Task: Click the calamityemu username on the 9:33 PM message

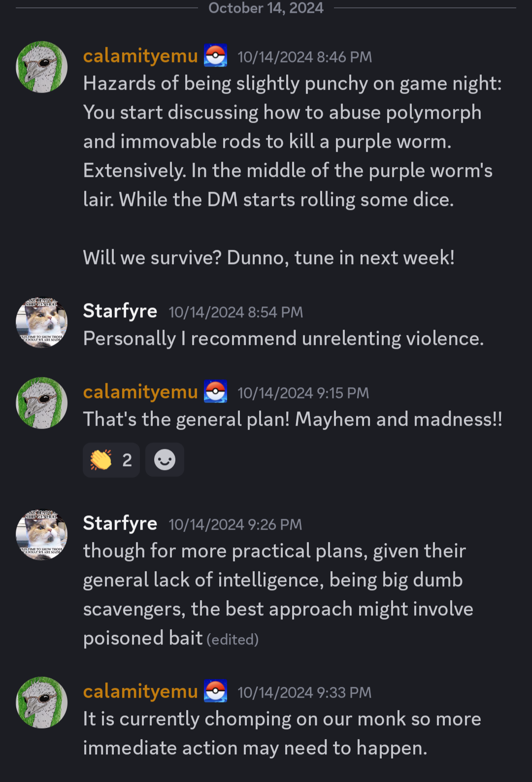Action: [x=140, y=692]
